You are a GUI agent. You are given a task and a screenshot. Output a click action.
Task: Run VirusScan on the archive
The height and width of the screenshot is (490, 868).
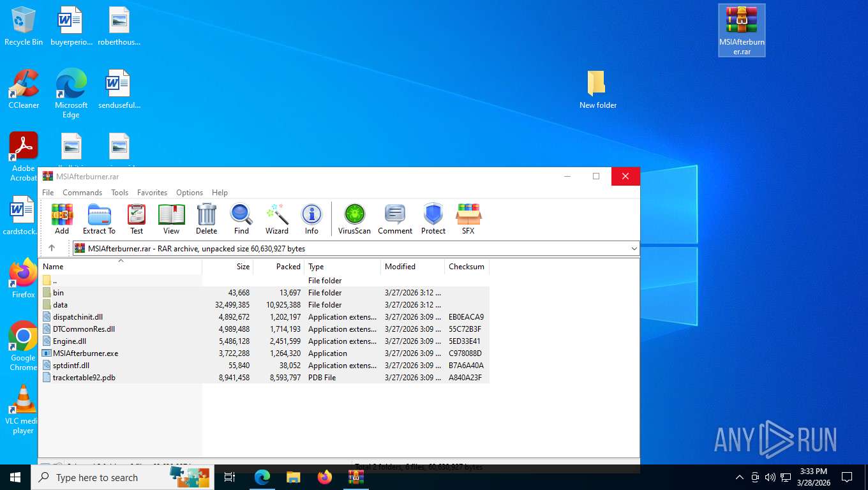coord(354,219)
